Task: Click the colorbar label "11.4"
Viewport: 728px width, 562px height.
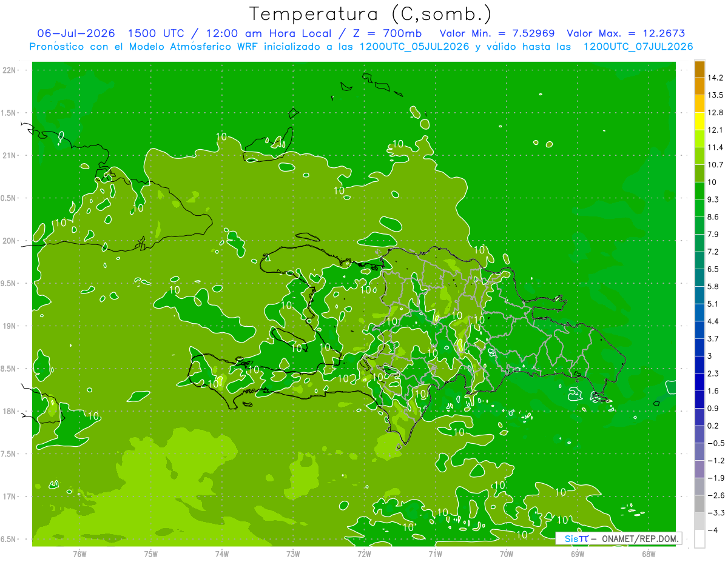Action: pyautogui.click(x=716, y=147)
